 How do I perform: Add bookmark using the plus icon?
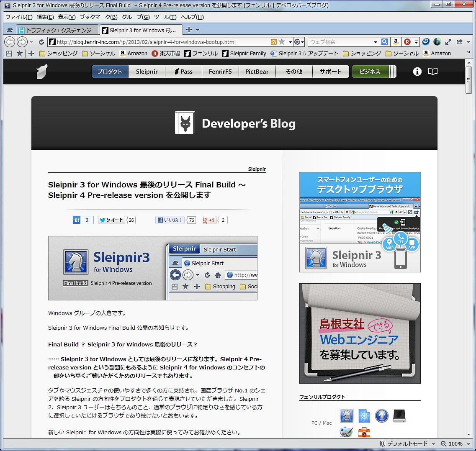pyautogui.click(x=31, y=54)
